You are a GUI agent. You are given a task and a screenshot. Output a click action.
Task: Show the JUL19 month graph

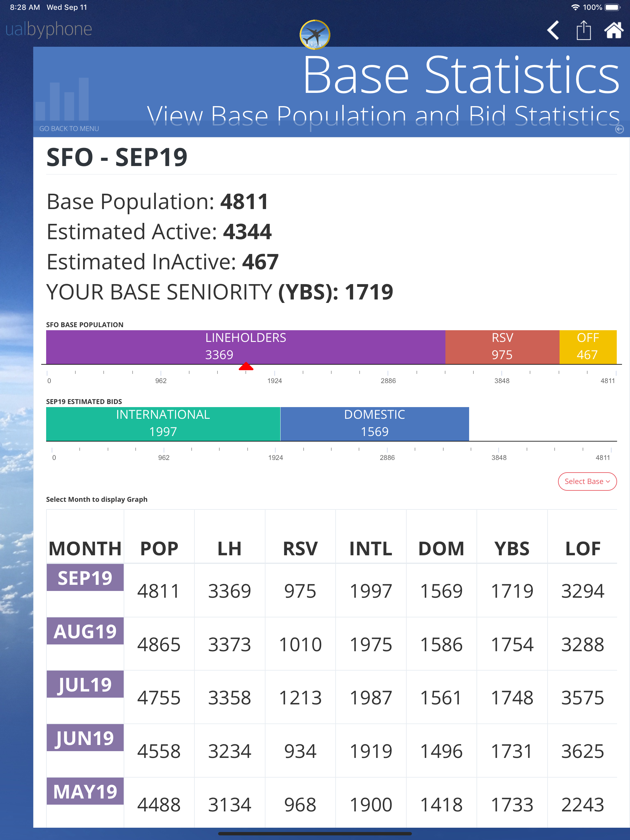pyautogui.click(x=85, y=684)
